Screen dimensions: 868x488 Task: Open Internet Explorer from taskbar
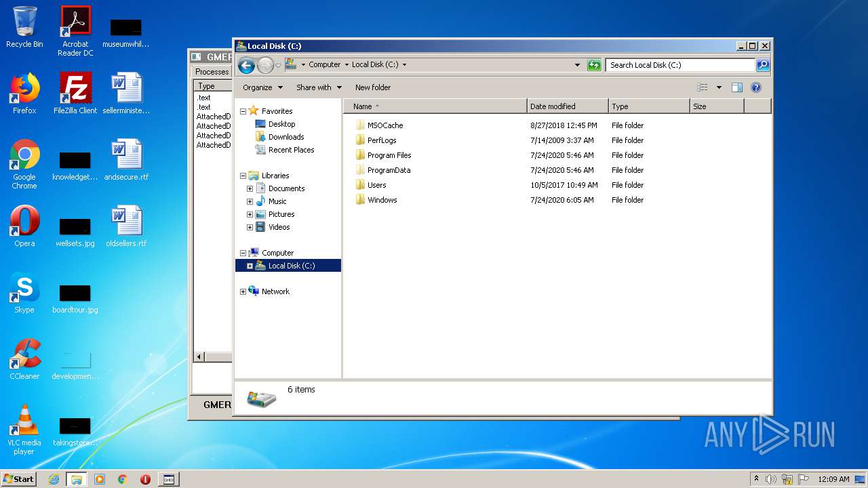[54, 479]
